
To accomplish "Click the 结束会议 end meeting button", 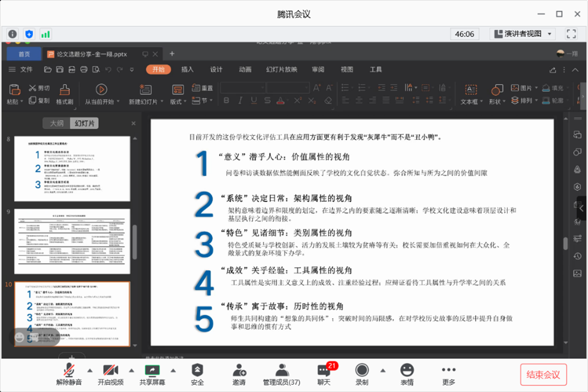I will (543, 374).
